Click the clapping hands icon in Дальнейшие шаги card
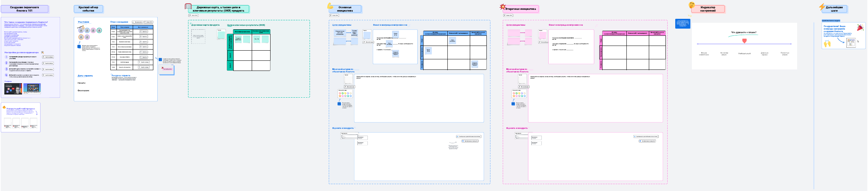The width and height of the screenshot is (868, 191). tap(827, 44)
